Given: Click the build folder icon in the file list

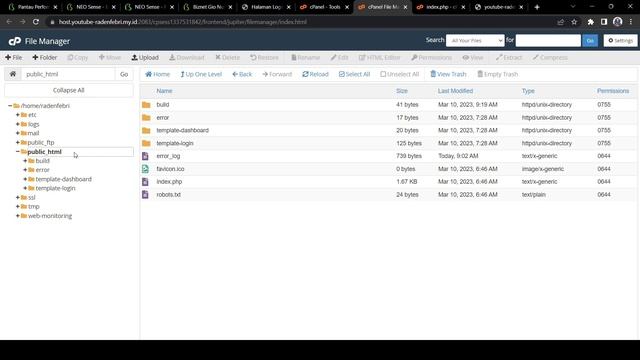Looking at the screenshot, I should (x=146, y=105).
